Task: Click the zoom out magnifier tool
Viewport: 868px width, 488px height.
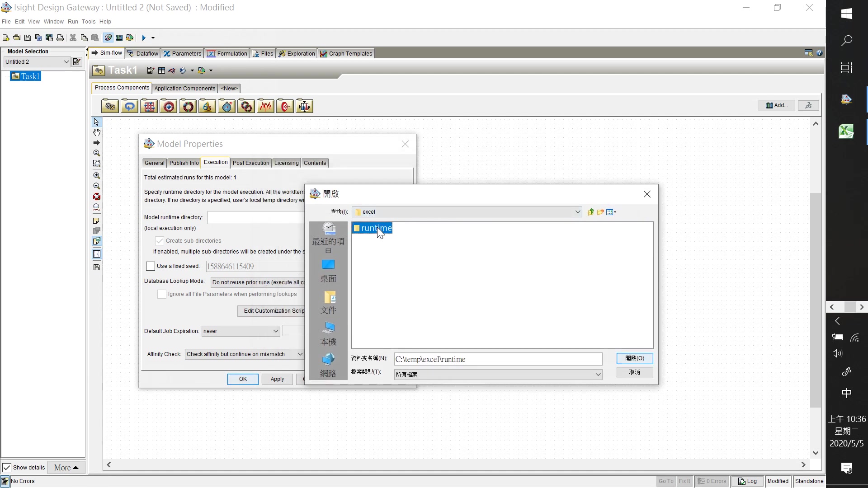Action: click(96, 186)
